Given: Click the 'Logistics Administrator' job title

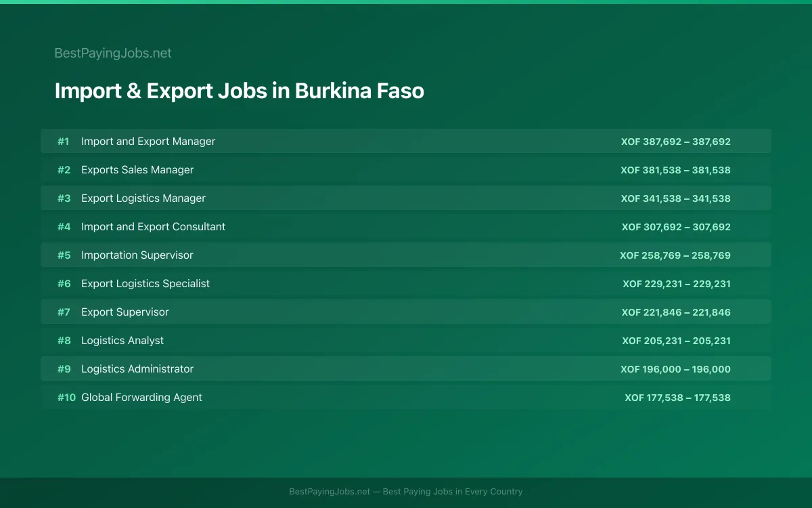Looking at the screenshot, I should click(137, 369).
